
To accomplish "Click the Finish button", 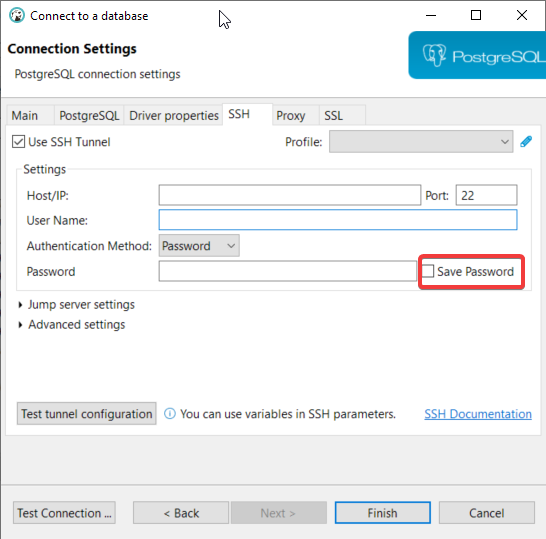I will pyautogui.click(x=382, y=513).
